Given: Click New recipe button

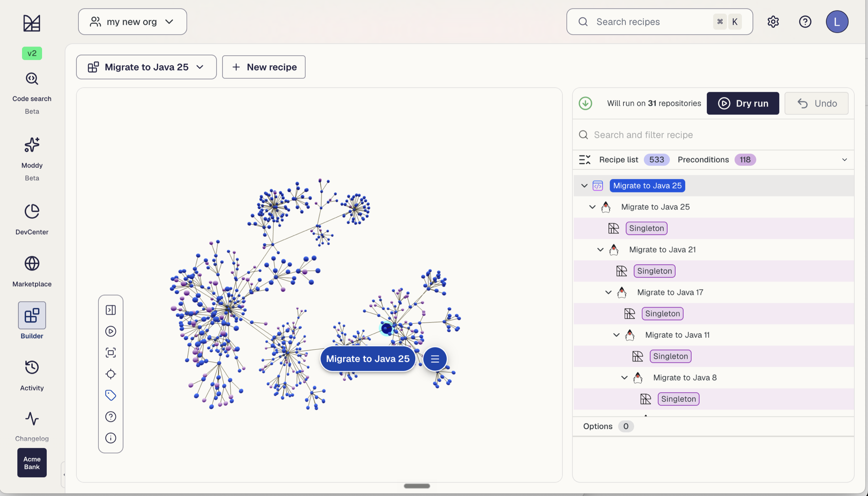Looking at the screenshot, I should [x=264, y=67].
